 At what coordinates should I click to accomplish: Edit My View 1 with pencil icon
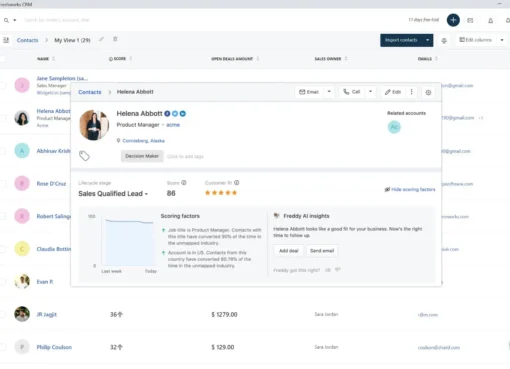coord(101,39)
